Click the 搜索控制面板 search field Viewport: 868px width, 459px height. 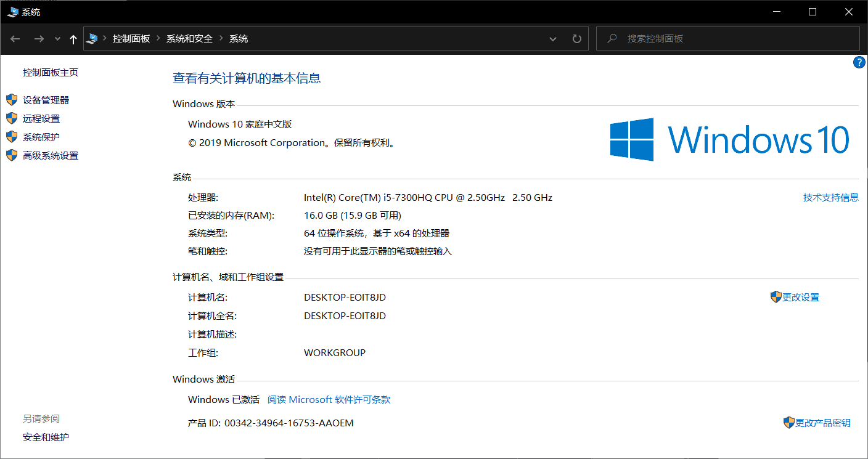(x=727, y=38)
